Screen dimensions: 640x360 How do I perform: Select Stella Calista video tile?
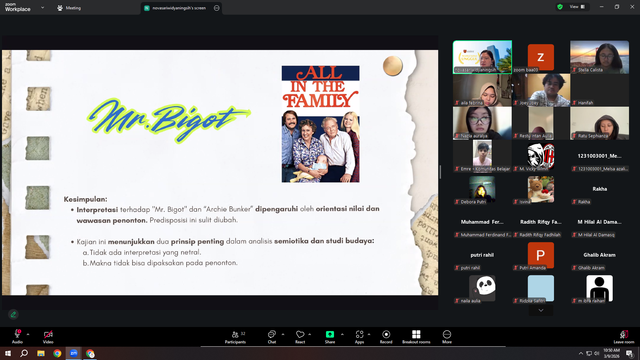tap(600, 57)
